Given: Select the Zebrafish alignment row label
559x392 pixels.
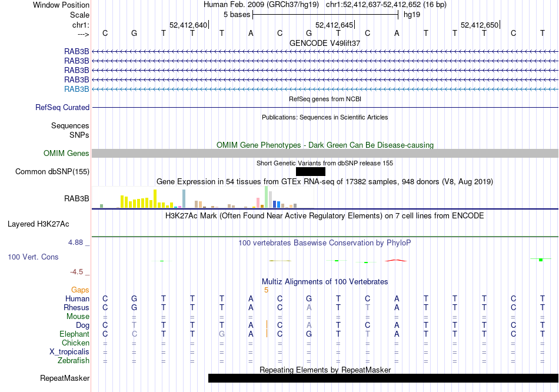Looking at the screenshot, I should (74, 361).
